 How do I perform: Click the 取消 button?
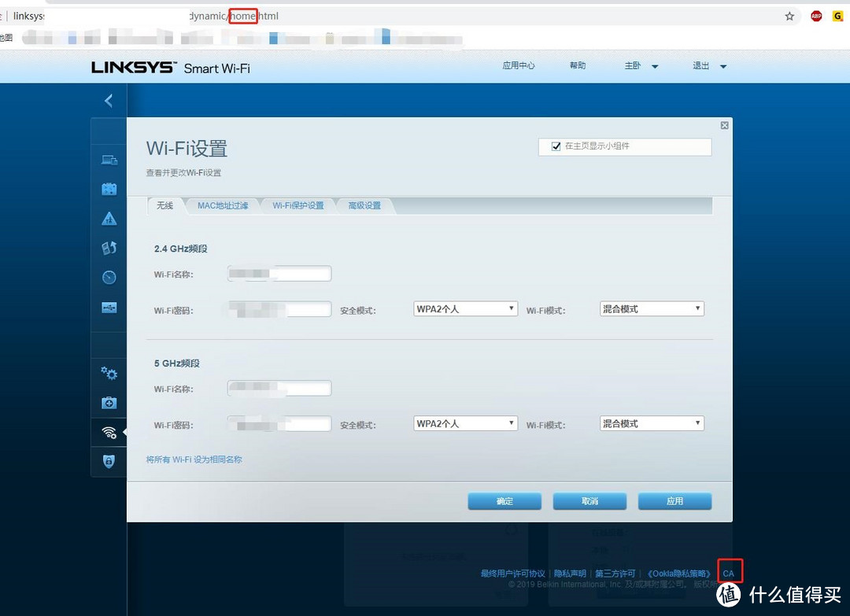click(x=589, y=501)
